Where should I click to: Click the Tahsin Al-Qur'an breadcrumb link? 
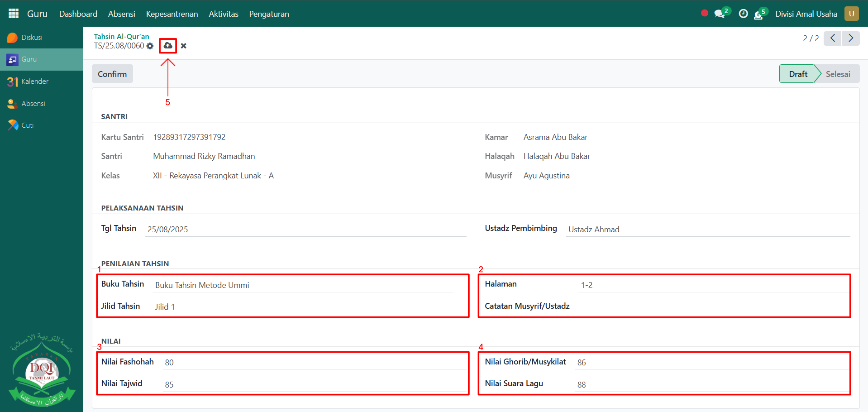click(x=121, y=36)
